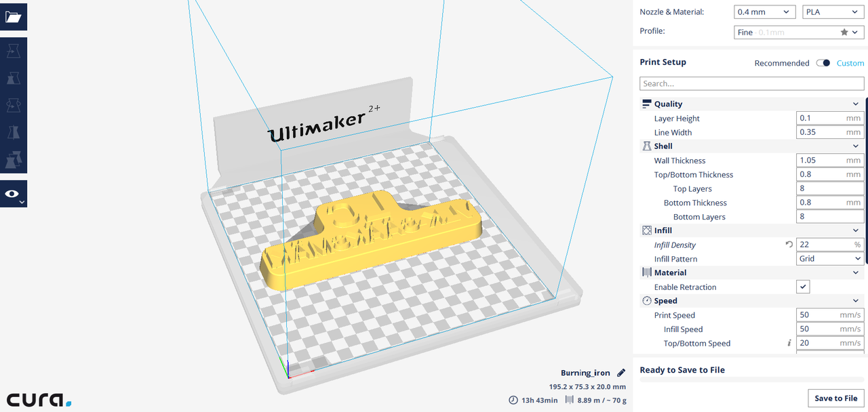
Task: Click the Shell section icon
Action: 646,146
